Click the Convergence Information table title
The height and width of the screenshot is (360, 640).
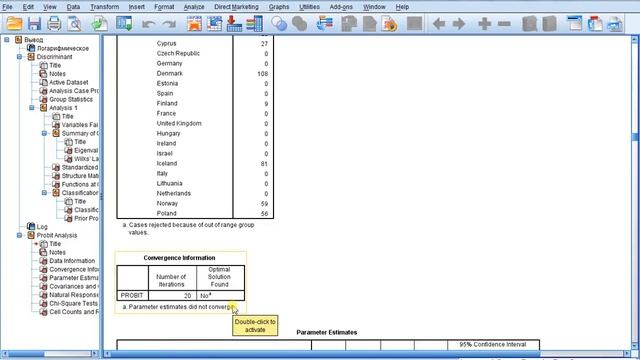179,258
